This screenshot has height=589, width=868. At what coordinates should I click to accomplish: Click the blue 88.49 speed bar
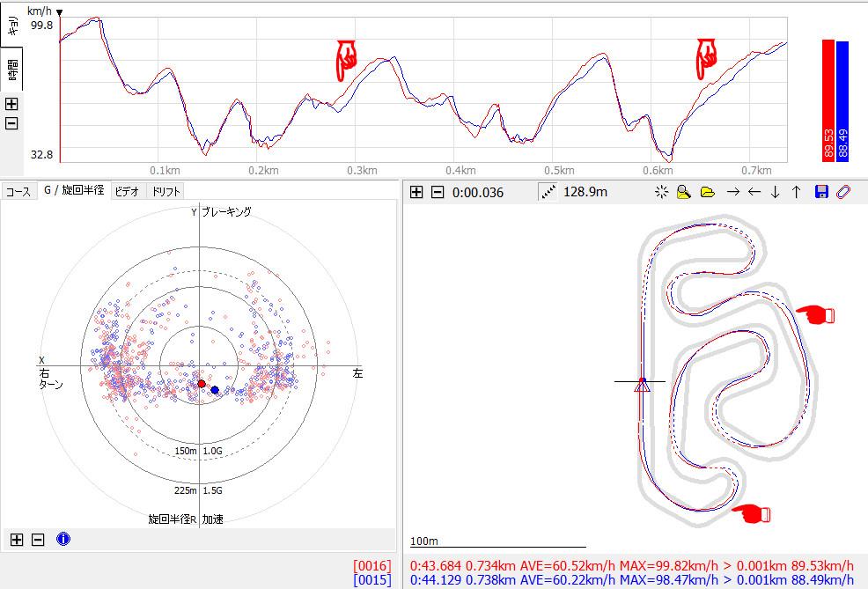click(x=842, y=102)
